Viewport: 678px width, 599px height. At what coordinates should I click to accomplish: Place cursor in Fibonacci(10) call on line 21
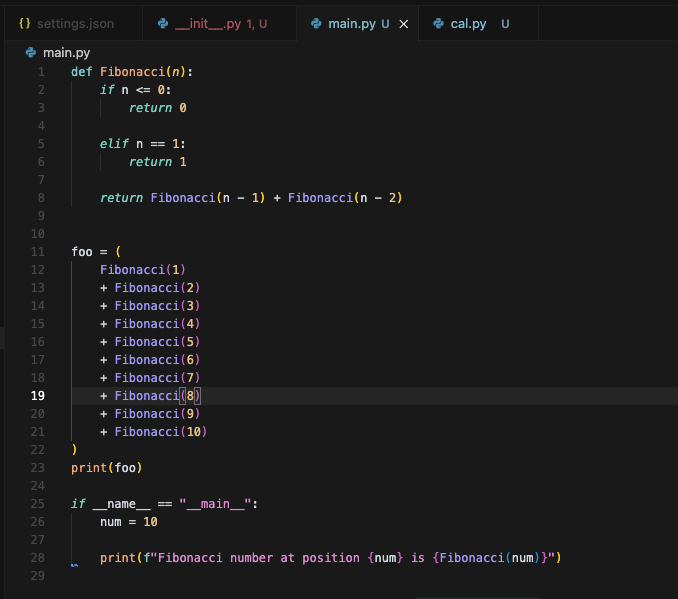[x=160, y=431]
